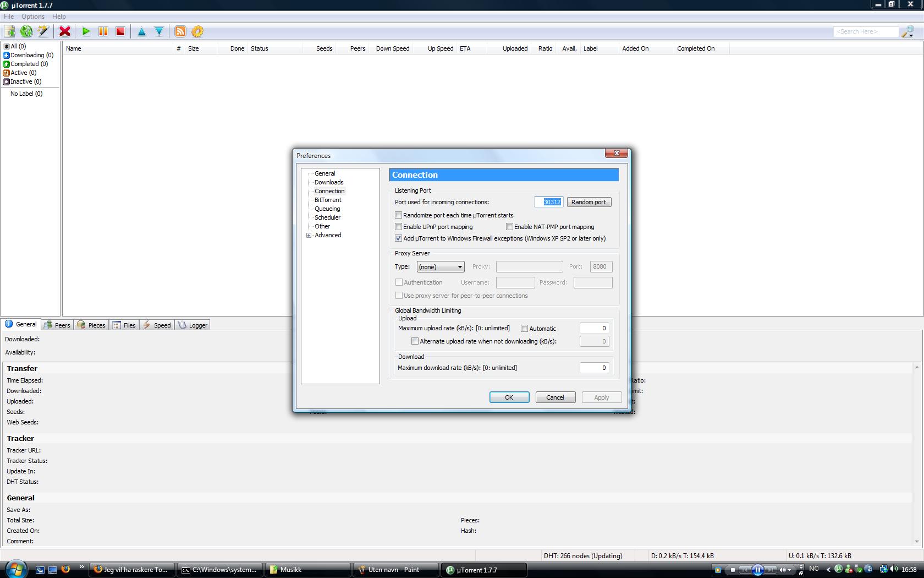Click OK in the Preferences dialog
Screen dimensions: 924x578
[x=509, y=397]
